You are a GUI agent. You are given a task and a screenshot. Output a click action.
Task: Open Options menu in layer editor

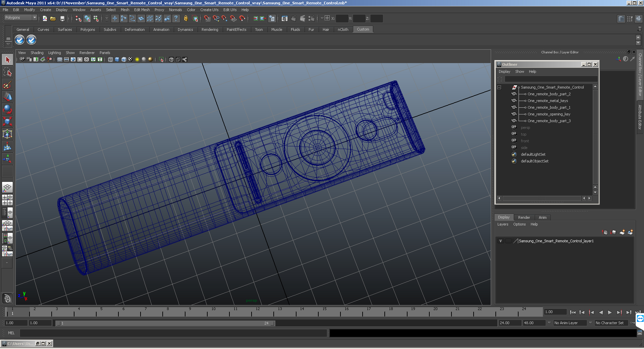[x=519, y=224]
